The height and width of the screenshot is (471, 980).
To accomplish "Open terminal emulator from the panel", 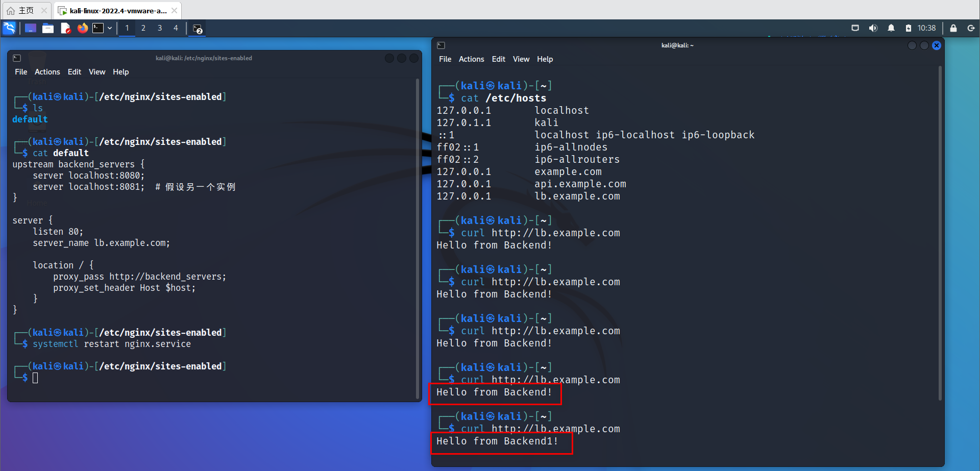I will 98,28.
